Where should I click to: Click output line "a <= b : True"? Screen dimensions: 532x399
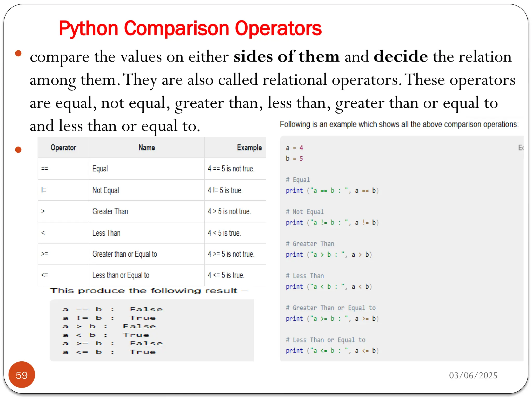click(x=109, y=352)
